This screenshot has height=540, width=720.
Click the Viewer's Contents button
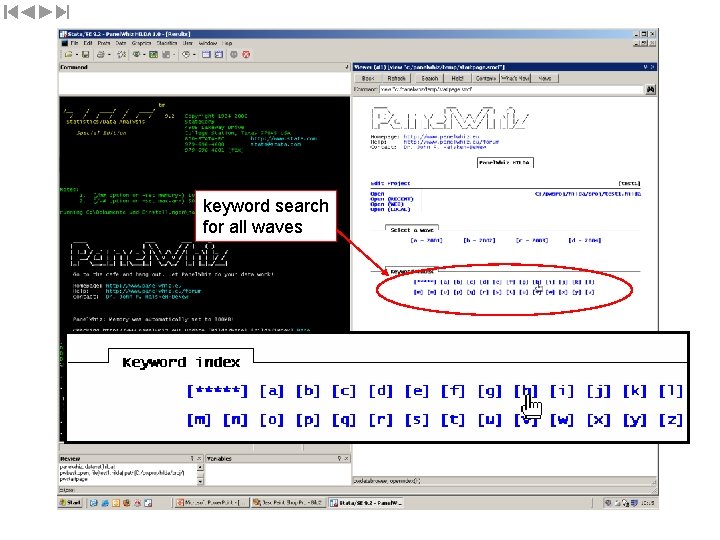[485, 79]
